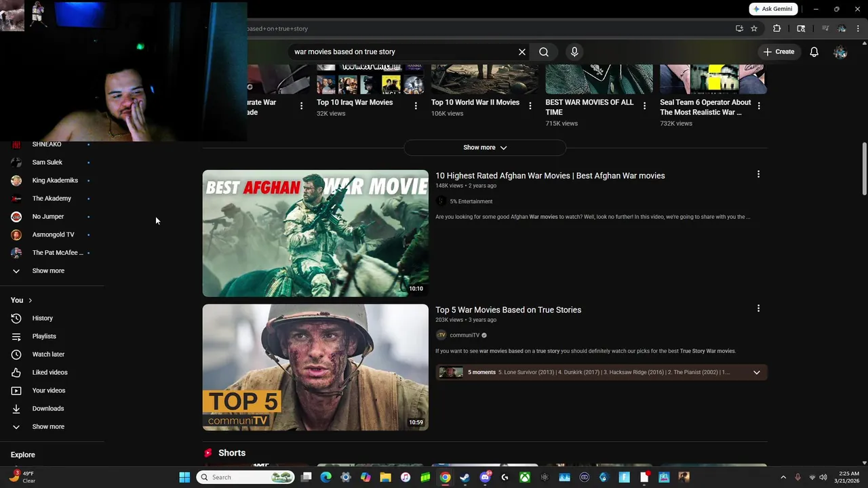868x488 pixels.
Task: Click inside the YouTube search field
Action: pyautogui.click(x=403, y=52)
